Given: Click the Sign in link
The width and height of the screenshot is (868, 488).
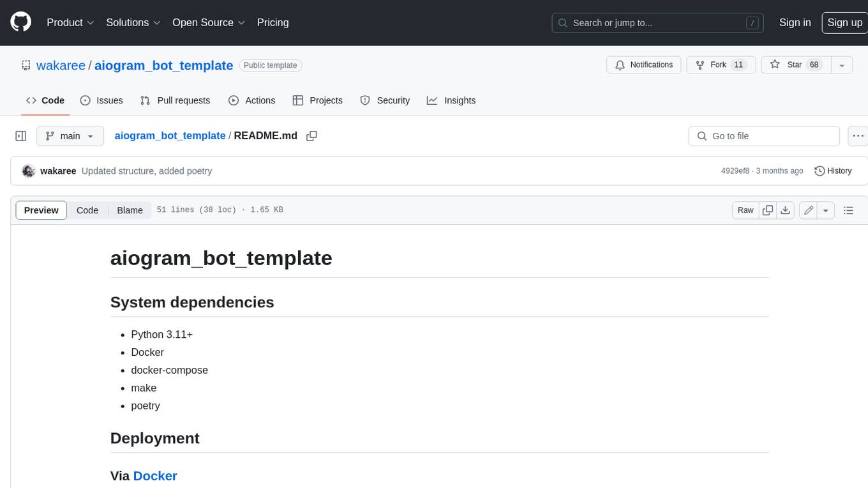Looking at the screenshot, I should tap(795, 22).
